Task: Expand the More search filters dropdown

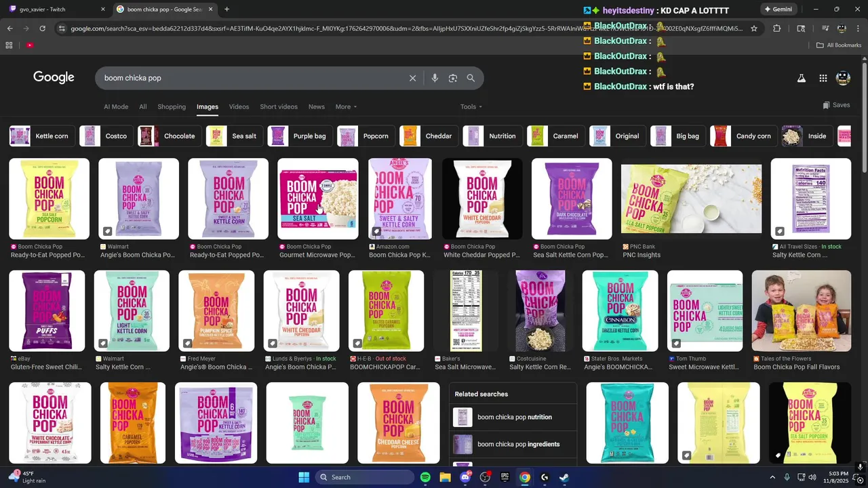Action: 346,106
